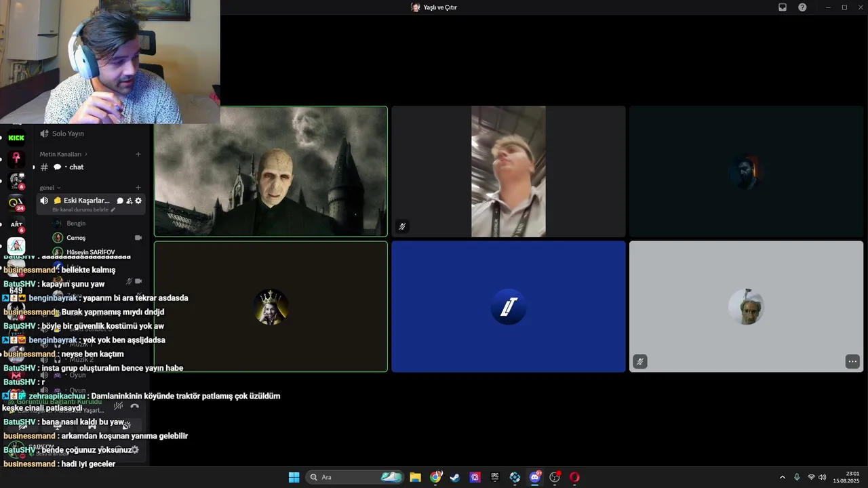The image size is (868, 488).
Task: Click muted icon on gray avatar tile
Action: tap(639, 362)
